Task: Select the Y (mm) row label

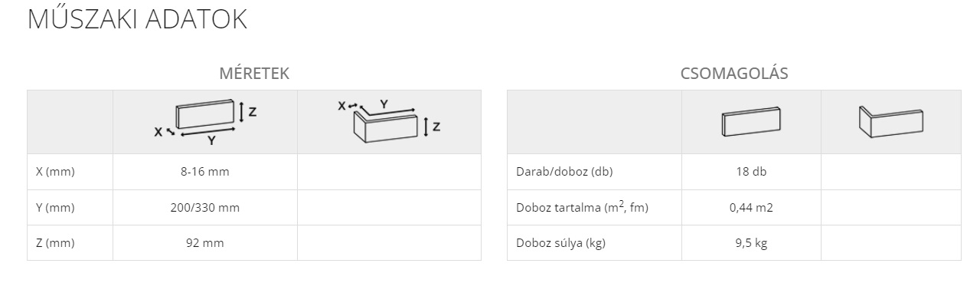Action: click(55, 208)
